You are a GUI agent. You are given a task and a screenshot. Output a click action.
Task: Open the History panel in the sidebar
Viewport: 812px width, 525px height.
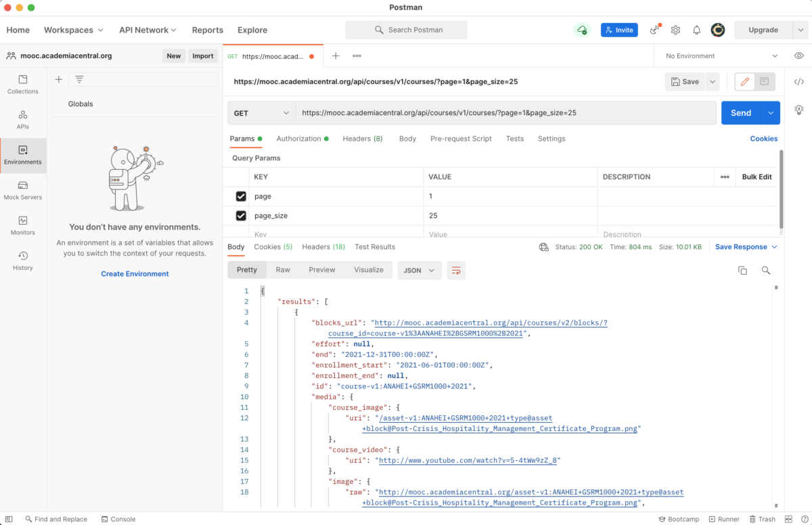[22, 260]
